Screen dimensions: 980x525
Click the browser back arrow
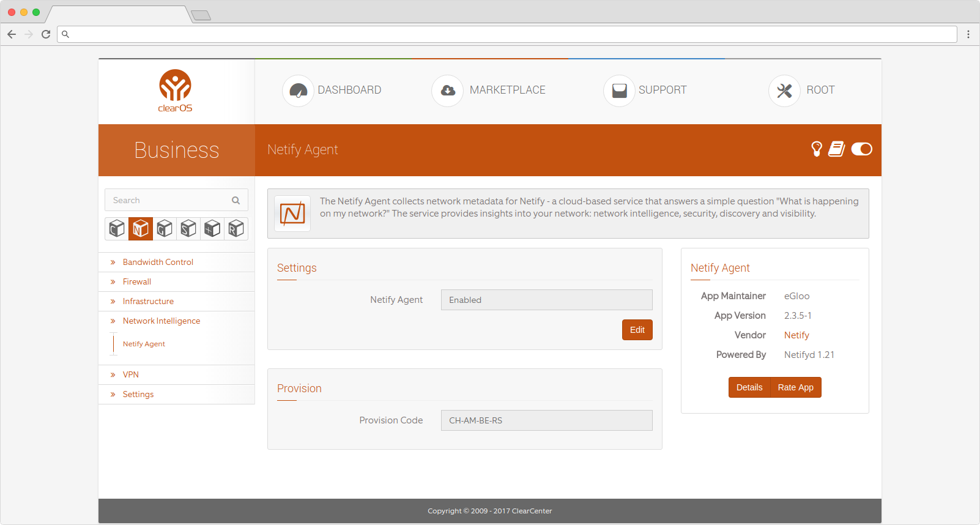tap(12, 34)
